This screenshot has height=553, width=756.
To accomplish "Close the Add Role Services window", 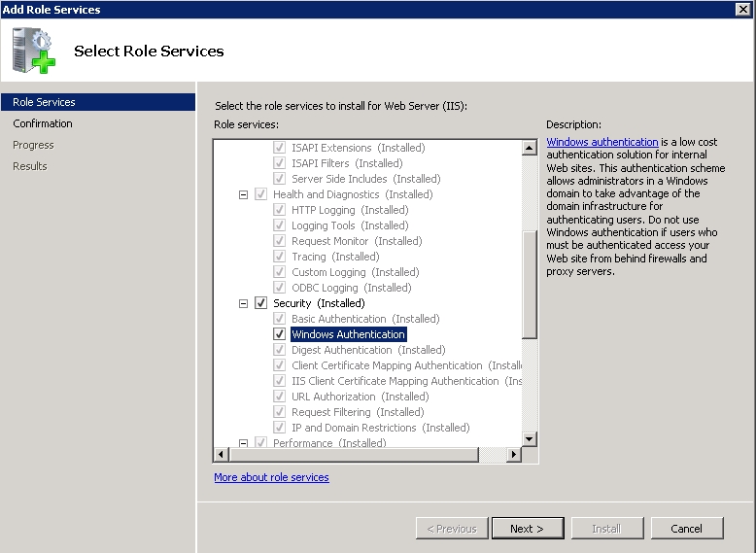I will (x=743, y=10).
